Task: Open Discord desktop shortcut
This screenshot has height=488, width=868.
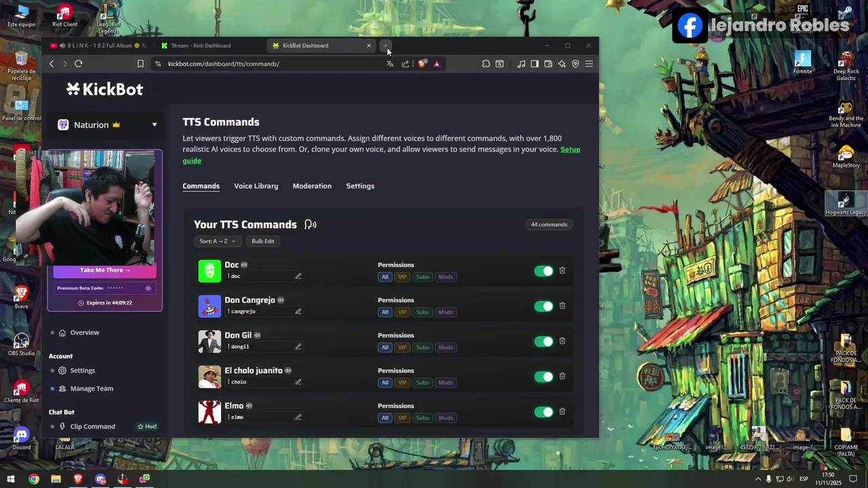Action: (x=21, y=438)
